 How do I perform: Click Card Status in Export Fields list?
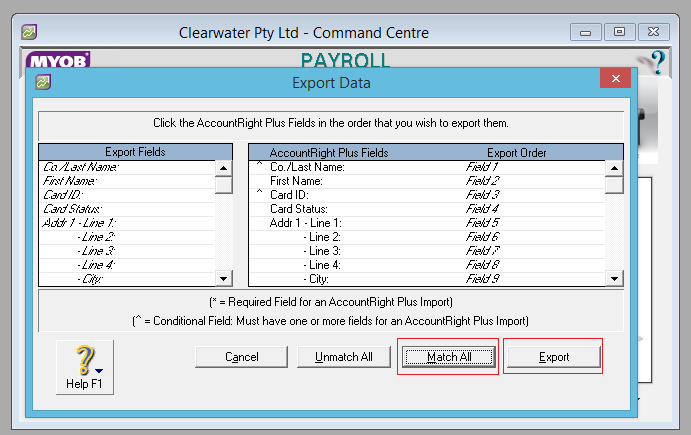(72, 209)
